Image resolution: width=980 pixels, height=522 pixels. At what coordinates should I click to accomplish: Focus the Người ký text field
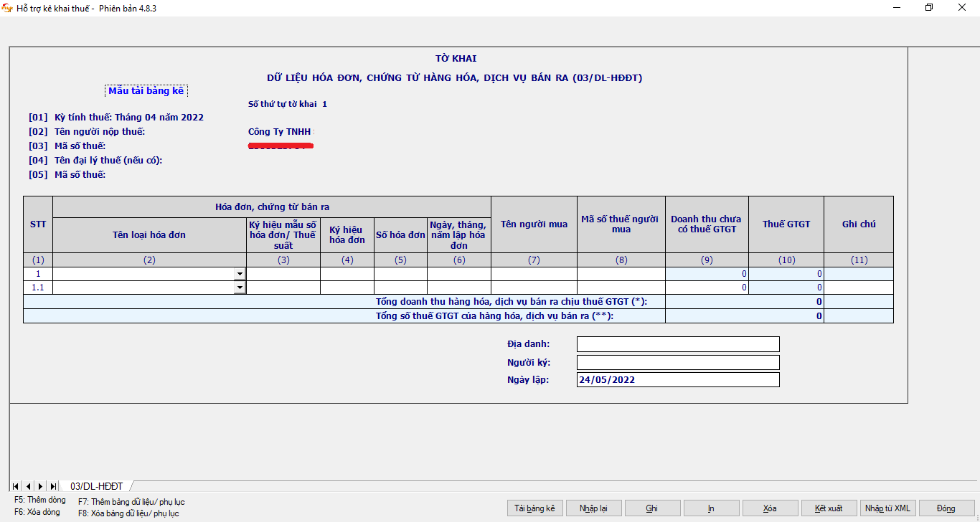(677, 362)
